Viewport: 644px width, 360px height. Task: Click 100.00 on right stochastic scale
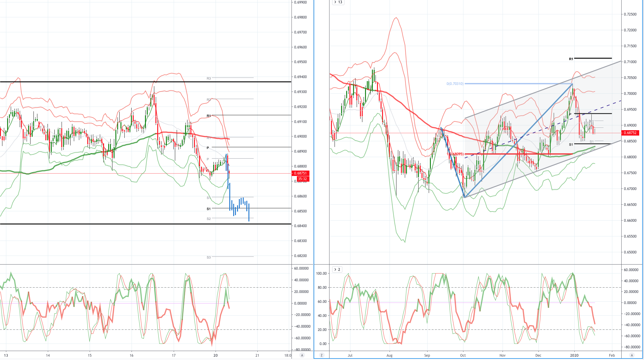321,274
